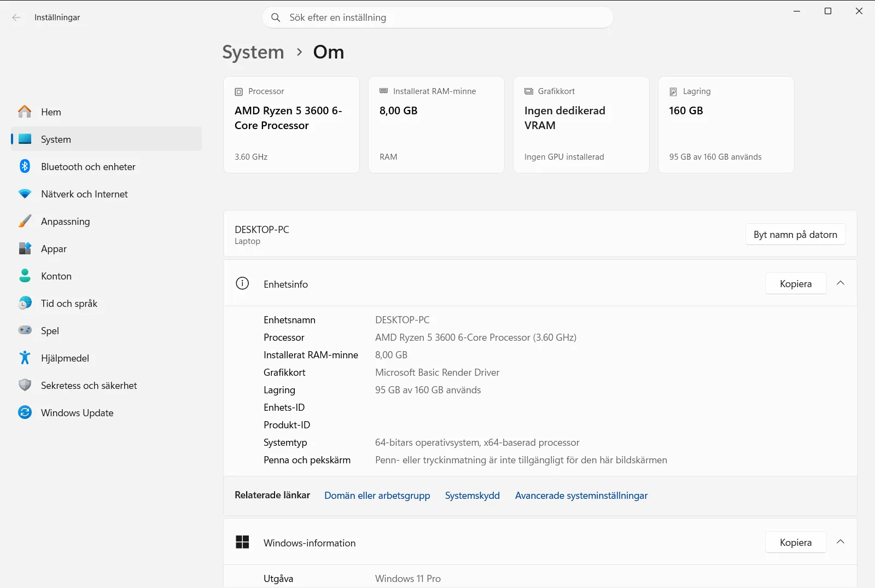Copy Enhetsinfo with Kopiera button
Screen dimensions: 875x588
click(796, 283)
